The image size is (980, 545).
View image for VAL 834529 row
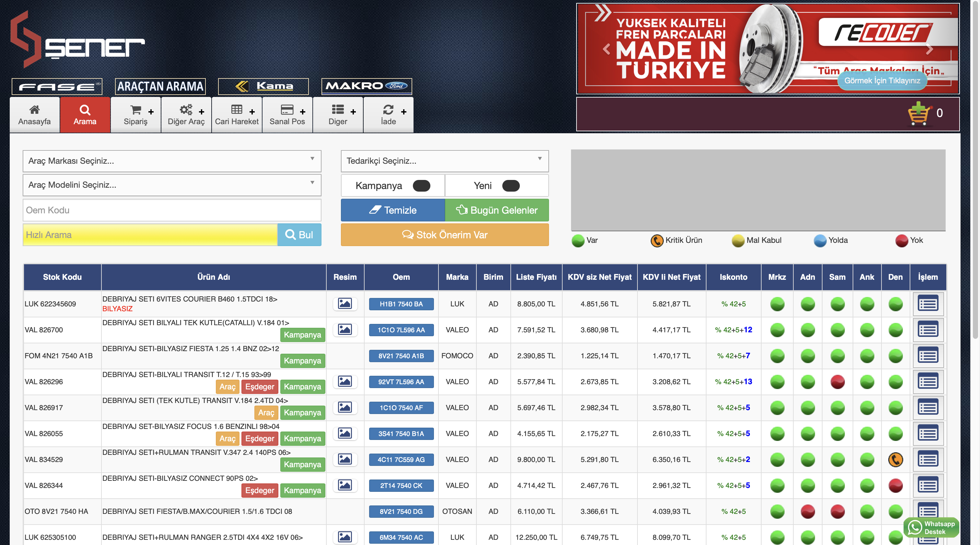[345, 459]
